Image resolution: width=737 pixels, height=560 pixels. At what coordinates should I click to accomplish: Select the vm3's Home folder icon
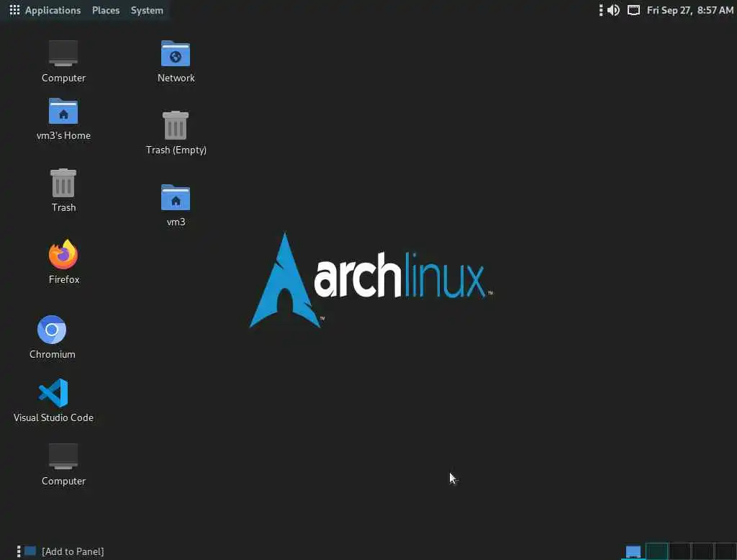(63, 111)
